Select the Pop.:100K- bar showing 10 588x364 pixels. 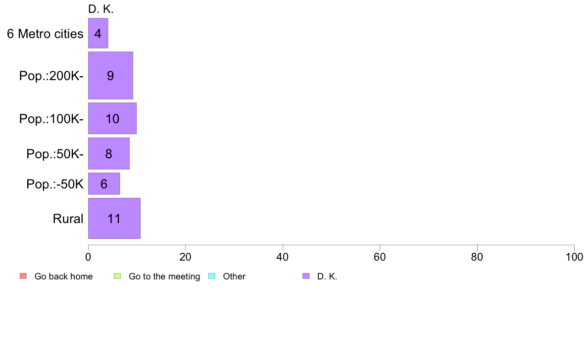(112, 119)
